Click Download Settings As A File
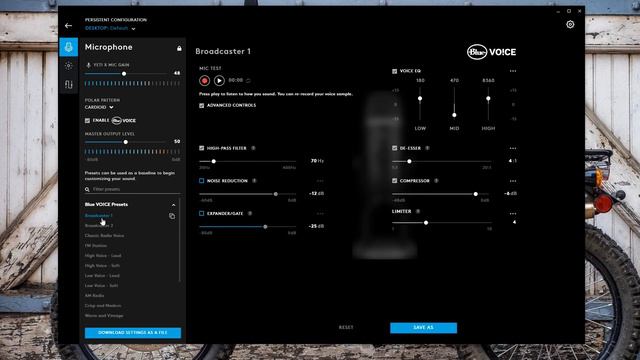Image resolution: width=640 pixels, height=360 pixels. coord(133,333)
